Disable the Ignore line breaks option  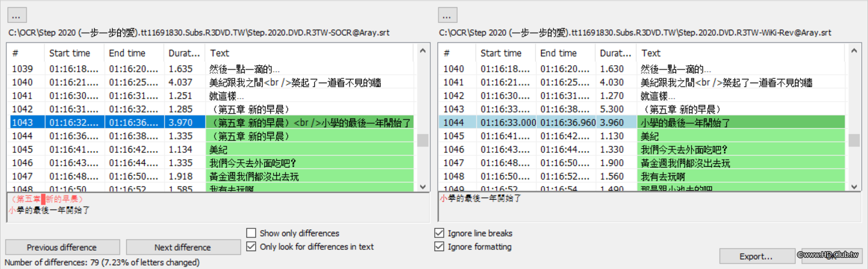click(440, 233)
